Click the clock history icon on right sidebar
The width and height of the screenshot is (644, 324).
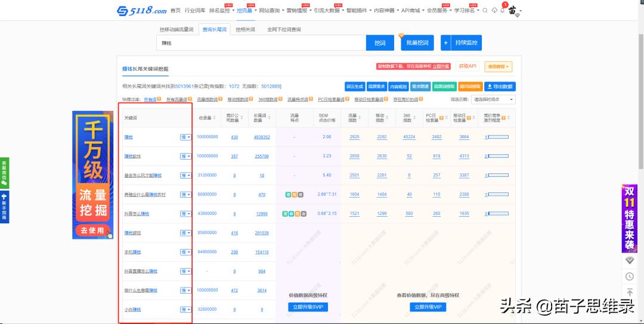630,276
